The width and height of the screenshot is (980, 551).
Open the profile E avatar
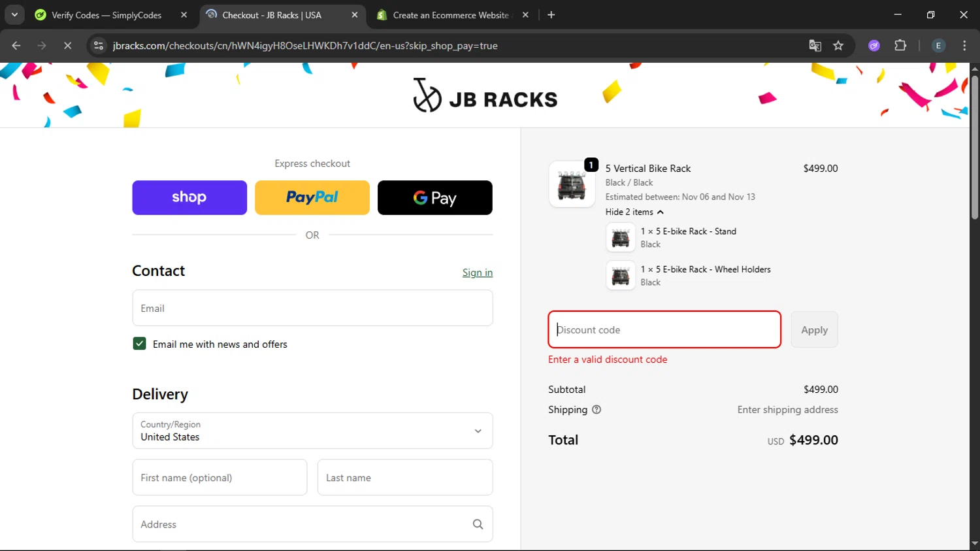[x=938, y=46]
